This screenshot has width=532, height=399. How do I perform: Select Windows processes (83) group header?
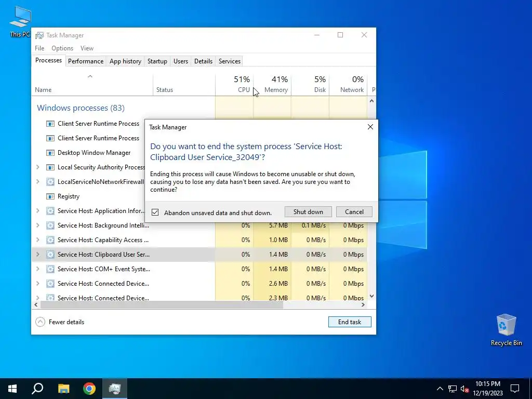coord(81,108)
